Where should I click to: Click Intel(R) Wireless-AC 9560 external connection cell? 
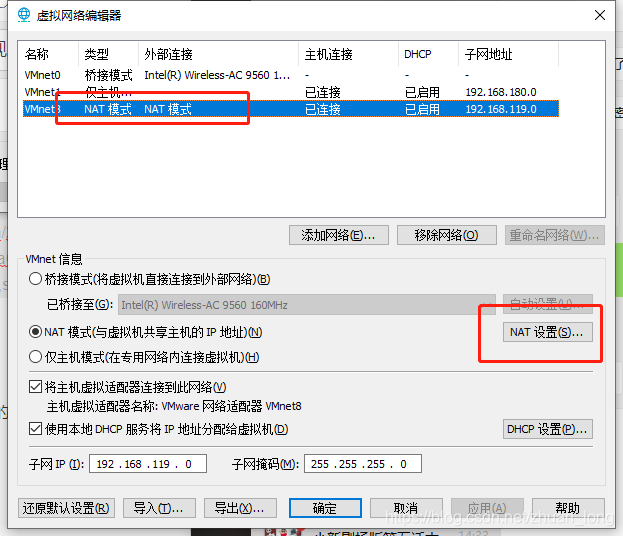pos(217,75)
